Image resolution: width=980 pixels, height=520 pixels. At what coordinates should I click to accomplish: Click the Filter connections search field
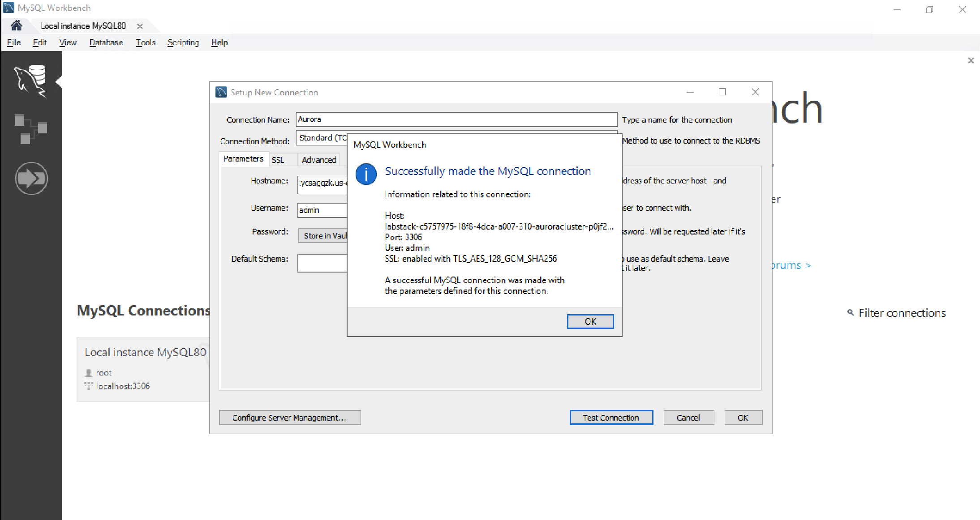(x=902, y=313)
